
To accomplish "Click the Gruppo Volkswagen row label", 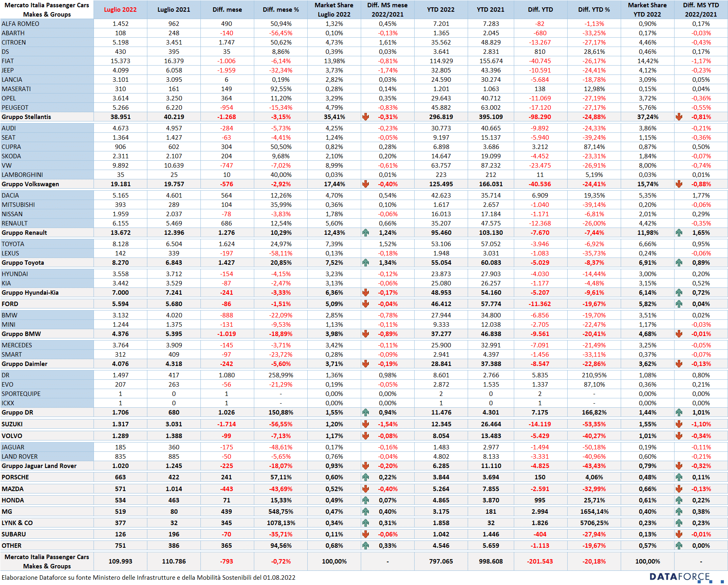I will (x=30, y=184).
